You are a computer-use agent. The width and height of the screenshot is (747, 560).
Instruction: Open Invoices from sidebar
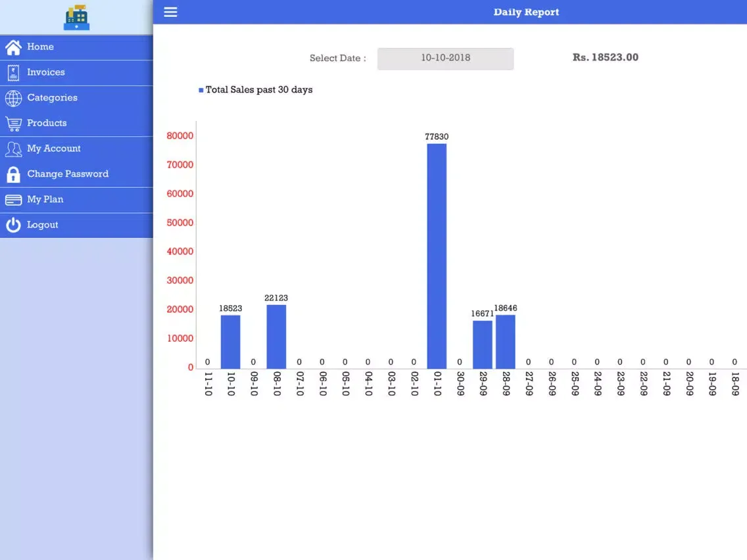coord(76,72)
